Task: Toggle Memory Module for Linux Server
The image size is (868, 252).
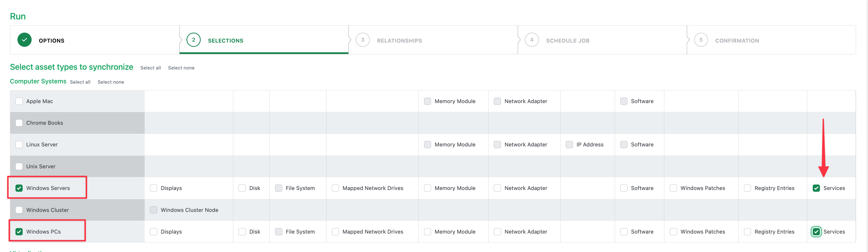Action: point(428,144)
